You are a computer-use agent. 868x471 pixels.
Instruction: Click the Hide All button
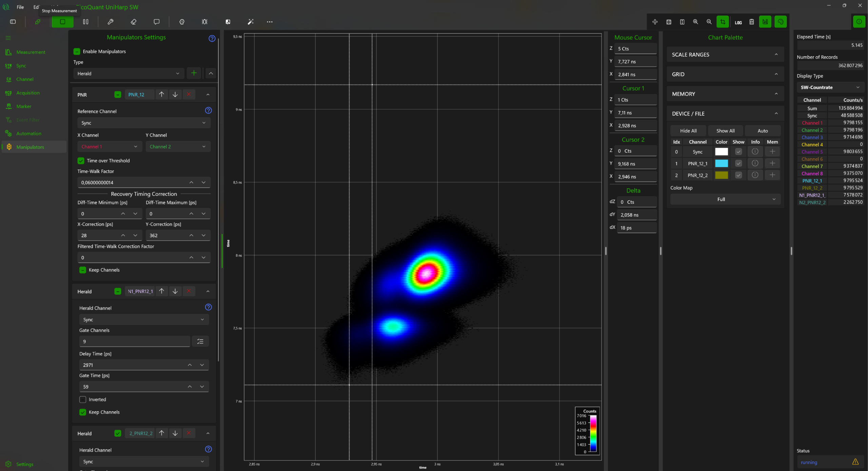coord(688,131)
